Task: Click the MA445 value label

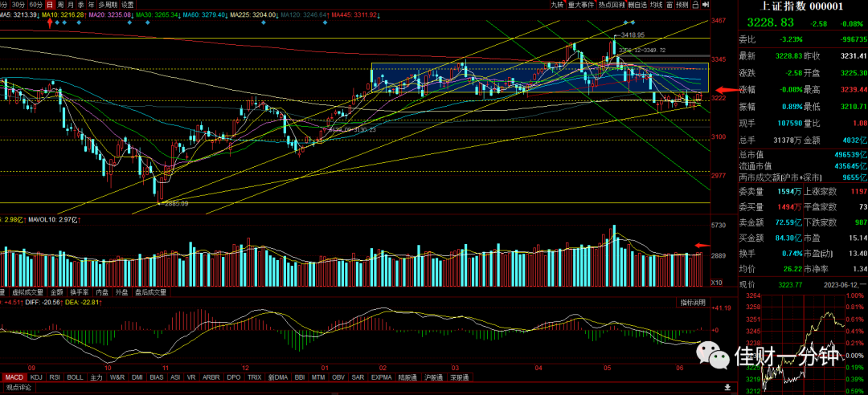Action: point(355,15)
